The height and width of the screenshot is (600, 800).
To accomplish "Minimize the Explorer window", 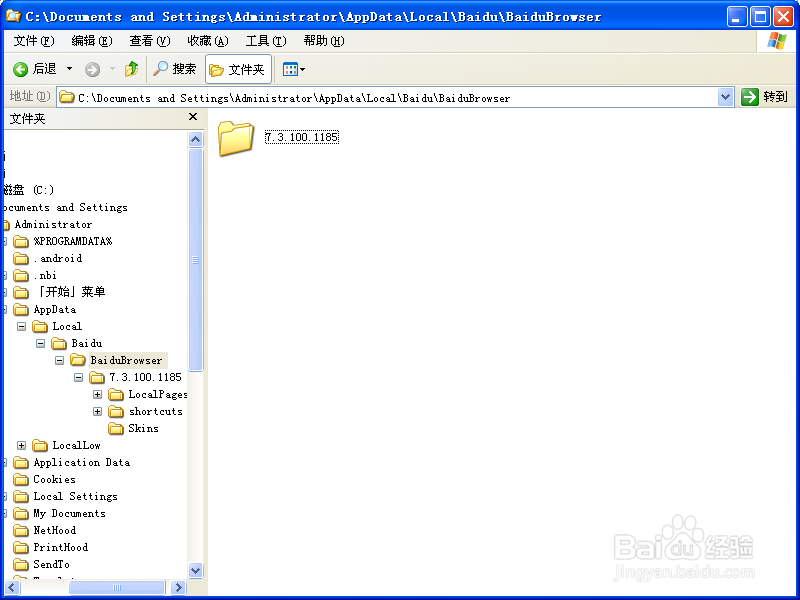I will [736, 17].
